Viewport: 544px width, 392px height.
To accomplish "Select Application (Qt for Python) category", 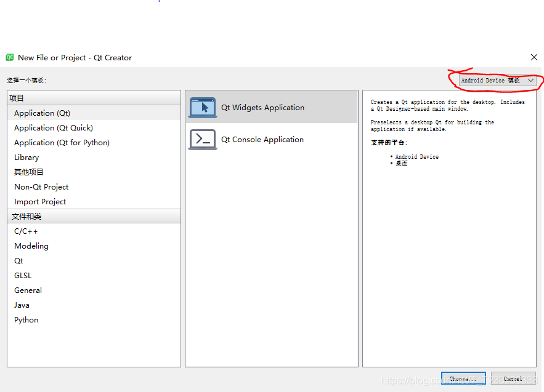I will (x=94, y=142).
